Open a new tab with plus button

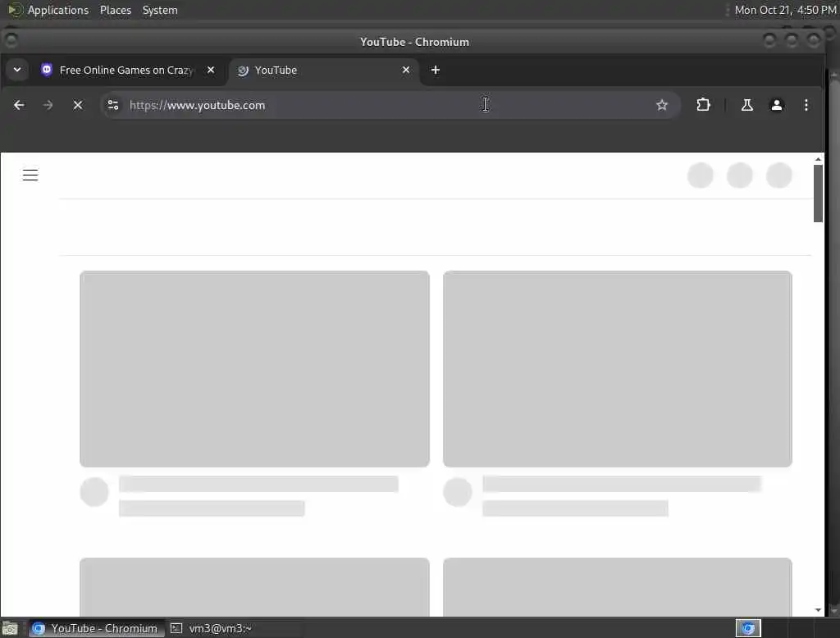click(x=436, y=71)
